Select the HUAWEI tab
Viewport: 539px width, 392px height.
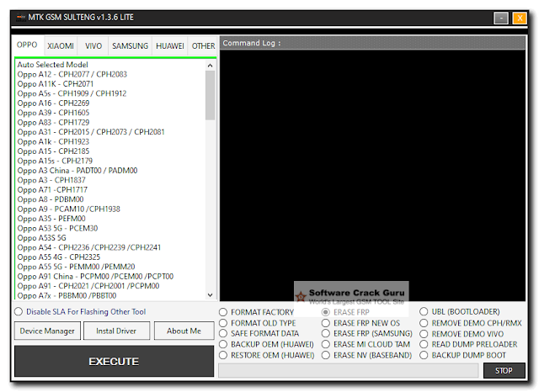click(170, 46)
